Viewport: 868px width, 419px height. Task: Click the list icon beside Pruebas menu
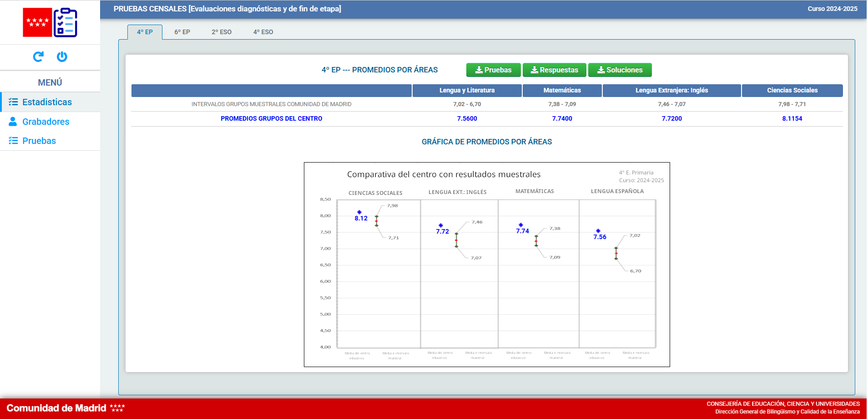click(x=13, y=141)
